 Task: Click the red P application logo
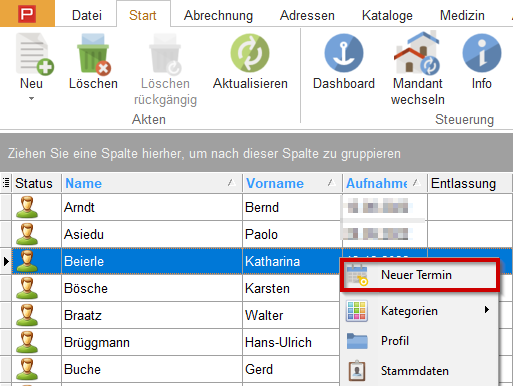pyautogui.click(x=27, y=14)
